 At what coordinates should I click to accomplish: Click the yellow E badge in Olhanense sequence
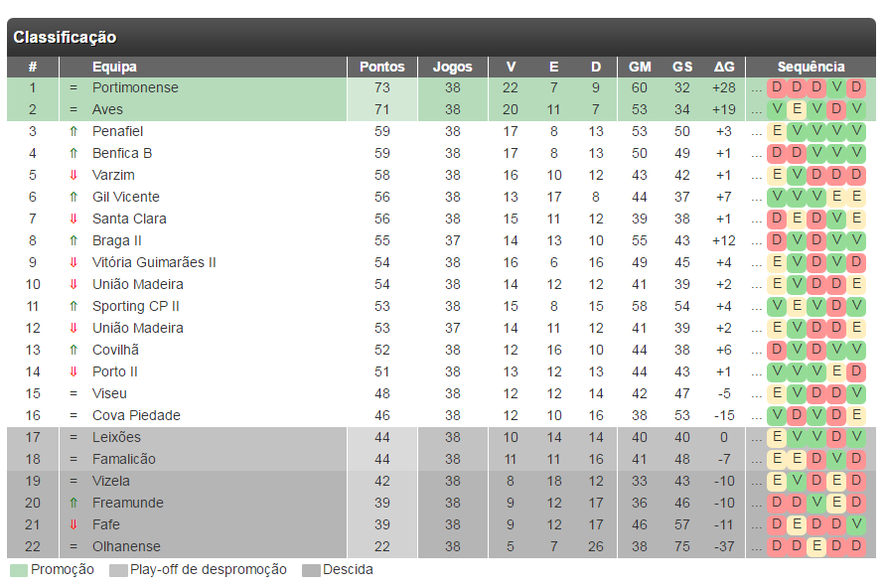click(x=816, y=546)
